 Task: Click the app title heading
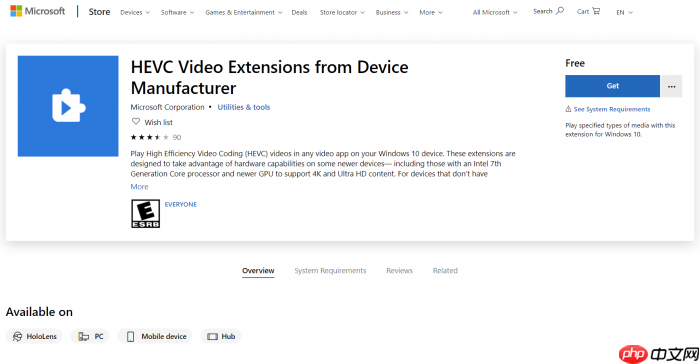(269, 77)
